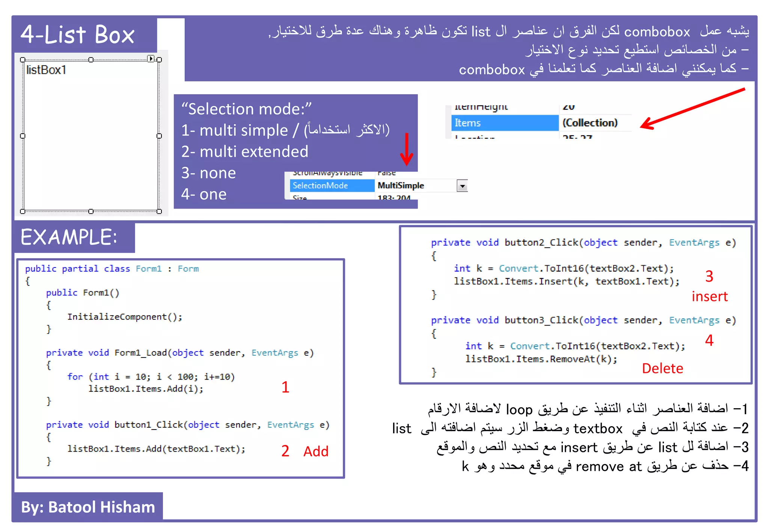Click the red "insert" label
769x532 pixels.
tap(710, 296)
